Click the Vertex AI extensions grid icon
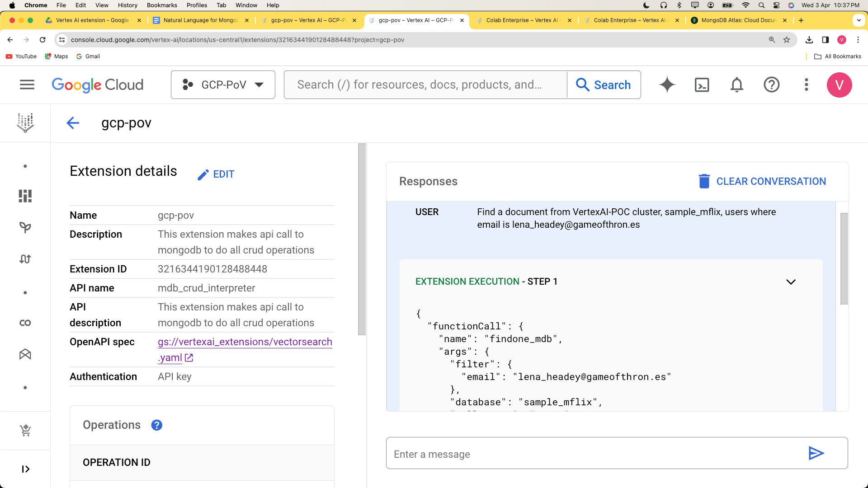 click(x=25, y=196)
